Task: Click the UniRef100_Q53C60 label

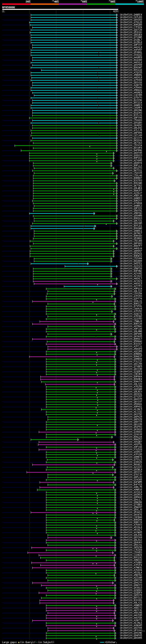Action: pyautogui.click(x=131, y=32)
